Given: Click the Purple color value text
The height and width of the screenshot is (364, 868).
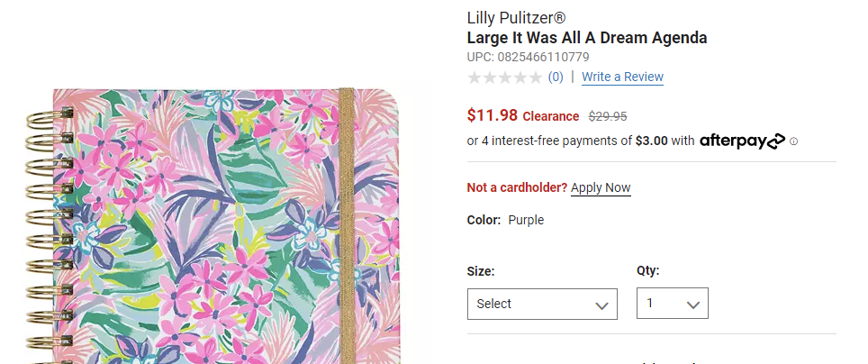Looking at the screenshot, I should (526, 220).
